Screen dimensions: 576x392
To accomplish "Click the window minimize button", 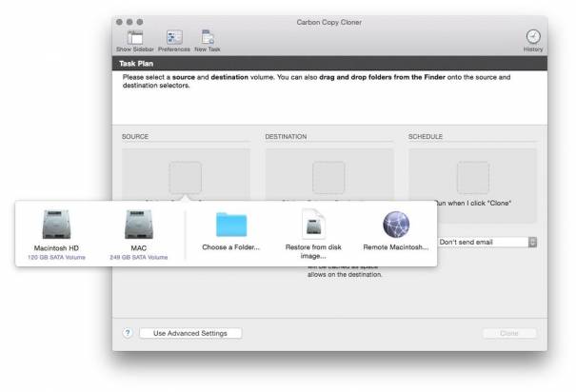I will pyautogui.click(x=129, y=22).
